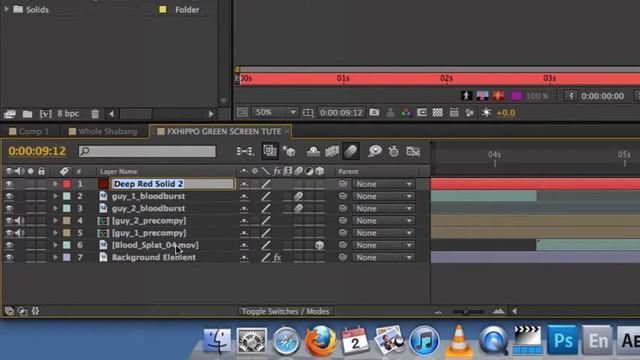The height and width of the screenshot is (360, 640).
Task: Expand the Solids folder in Project panel
Action: [x=6, y=9]
